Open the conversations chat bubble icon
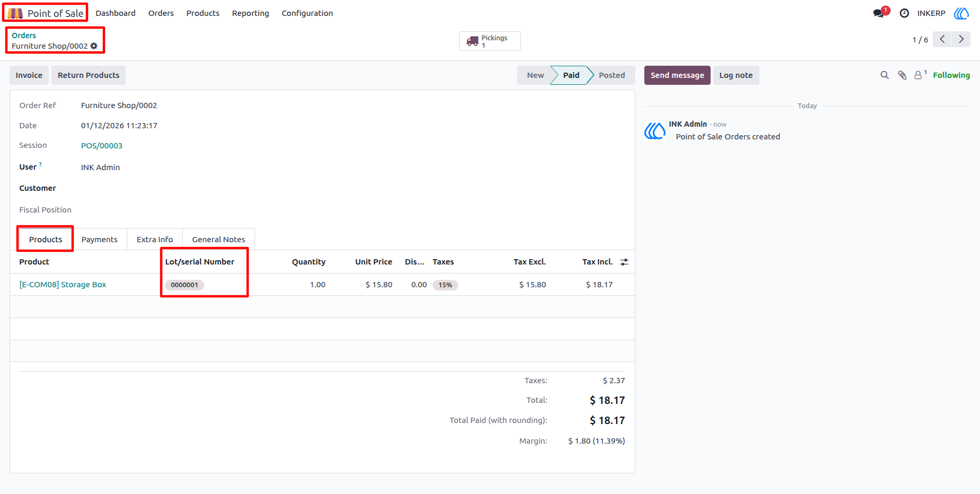The height and width of the screenshot is (494, 980). tap(879, 13)
